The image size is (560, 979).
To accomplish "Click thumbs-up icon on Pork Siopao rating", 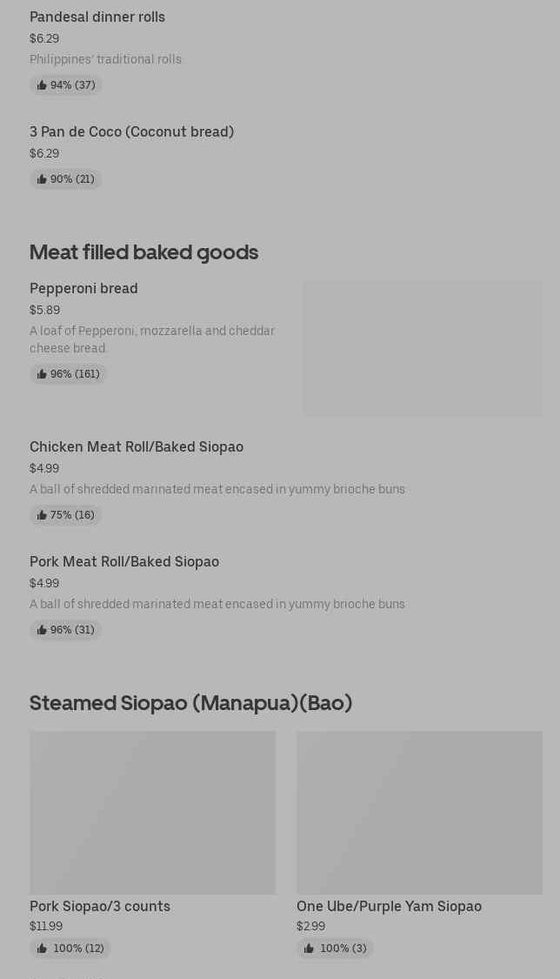I will (42, 949).
